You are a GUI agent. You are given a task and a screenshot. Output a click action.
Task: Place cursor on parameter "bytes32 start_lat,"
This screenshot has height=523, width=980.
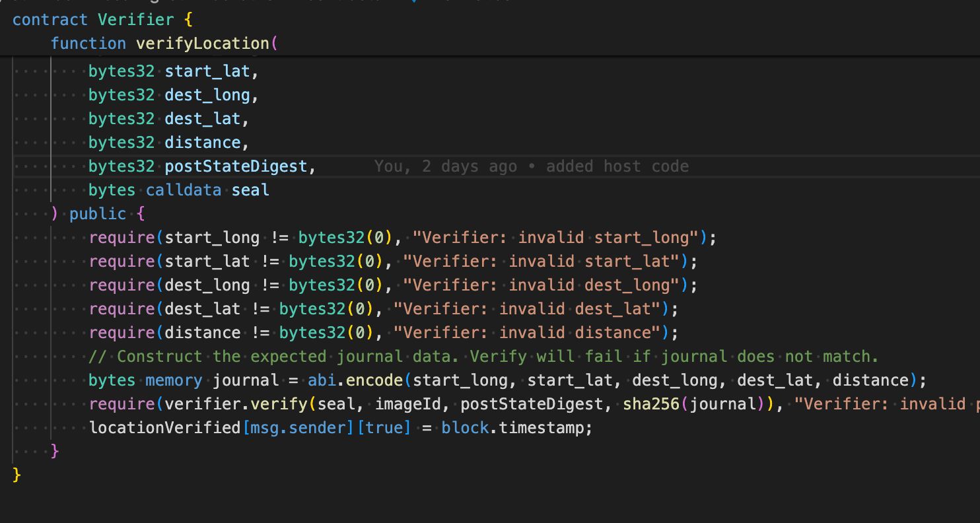pyautogui.click(x=174, y=71)
